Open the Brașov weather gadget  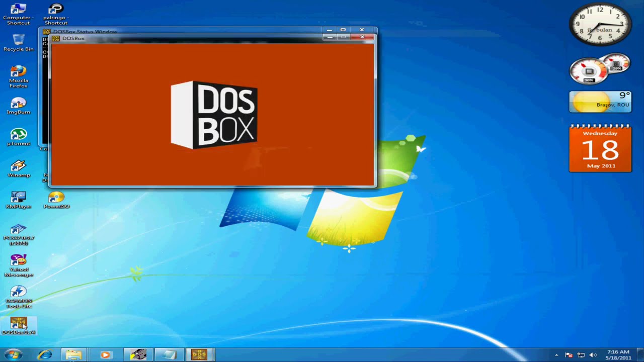coord(600,102)
